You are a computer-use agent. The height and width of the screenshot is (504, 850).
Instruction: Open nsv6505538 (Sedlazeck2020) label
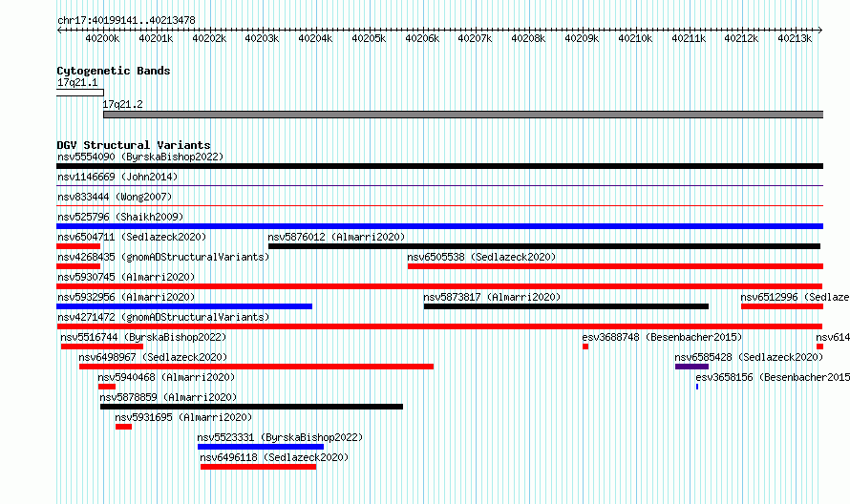[x=481, y=257]
